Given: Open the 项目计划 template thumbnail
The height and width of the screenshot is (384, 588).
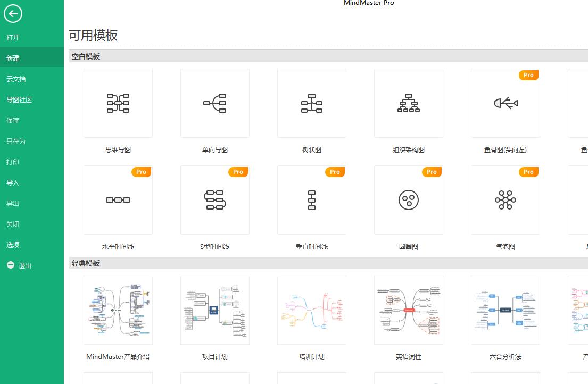Looking at the screenshot, I should point(215,310).
